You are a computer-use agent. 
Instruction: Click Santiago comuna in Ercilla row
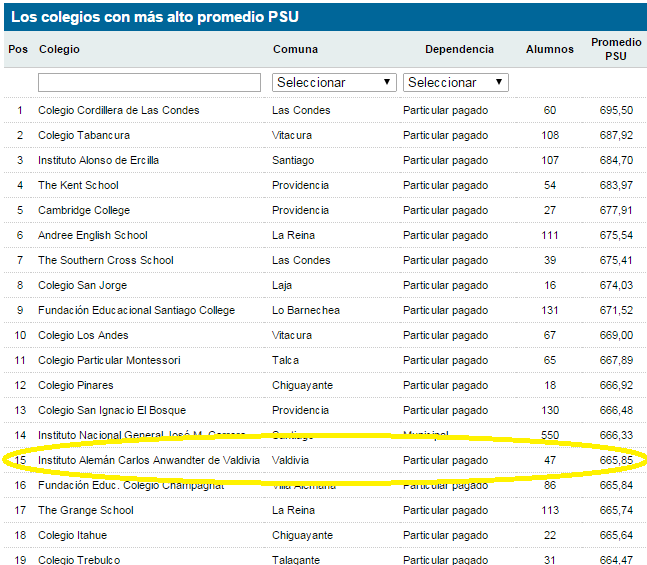coord(293,160)
